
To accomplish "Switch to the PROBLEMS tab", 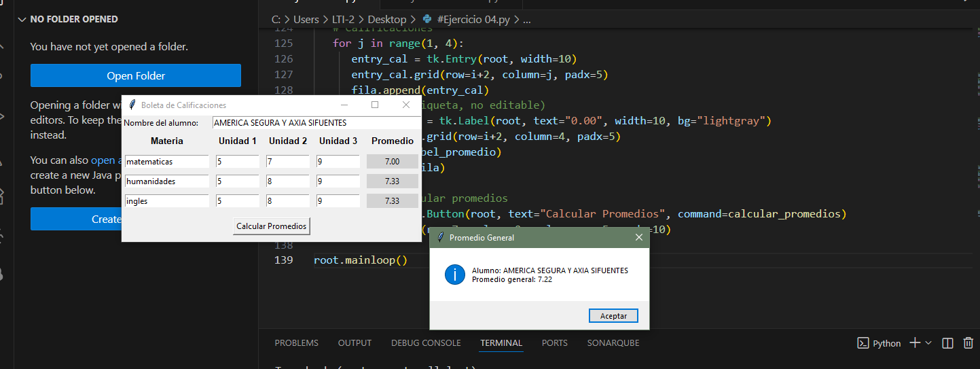I will [x=296, y=343].
